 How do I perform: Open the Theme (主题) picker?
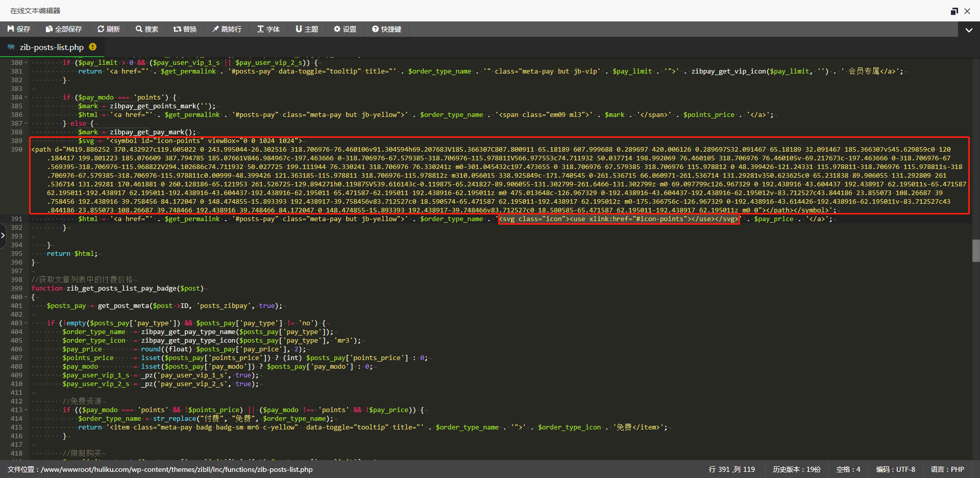click(307, 29)
